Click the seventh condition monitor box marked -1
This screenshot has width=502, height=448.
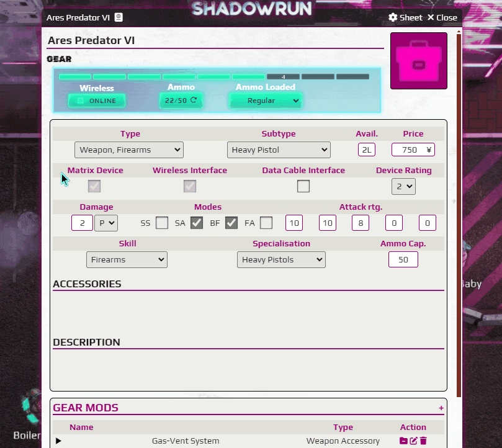tap(283, 76)
